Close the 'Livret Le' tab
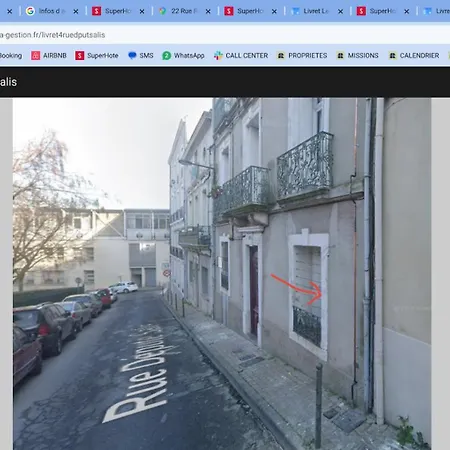450x450 pixels. coord(340,11)
